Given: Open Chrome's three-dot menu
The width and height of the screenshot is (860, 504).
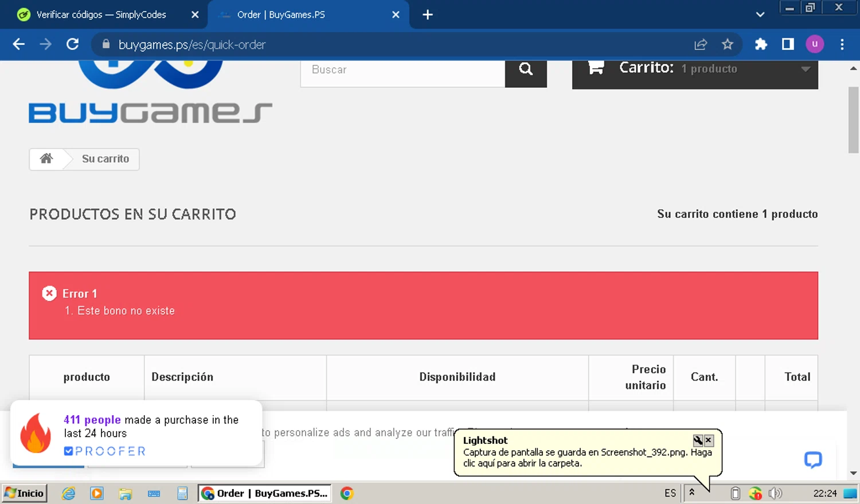Looking at the screenshot, I should (x=842, y=44).
